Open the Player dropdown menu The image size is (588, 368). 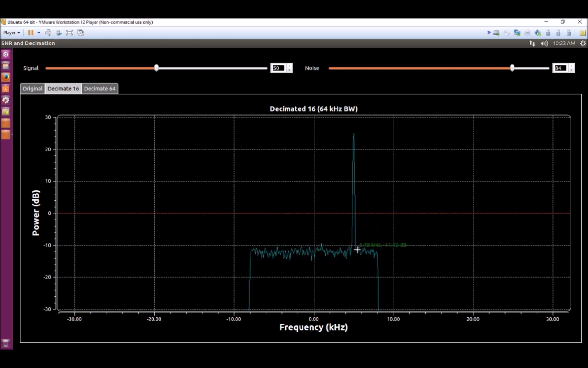coord(12,33)
